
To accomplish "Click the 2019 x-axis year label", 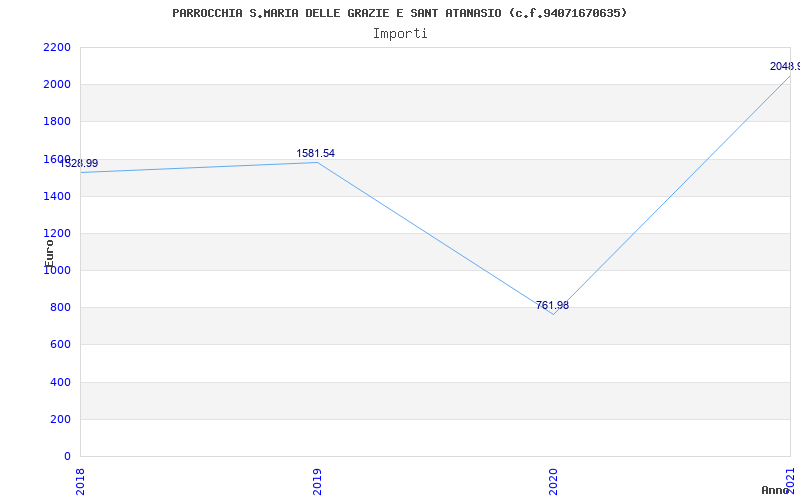I will [x=317, y=482].
